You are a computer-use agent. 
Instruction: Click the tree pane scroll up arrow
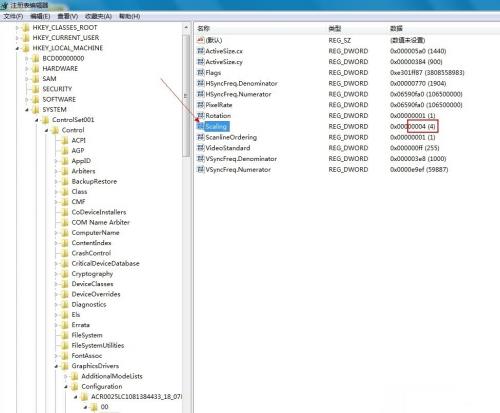coord(186,28)
